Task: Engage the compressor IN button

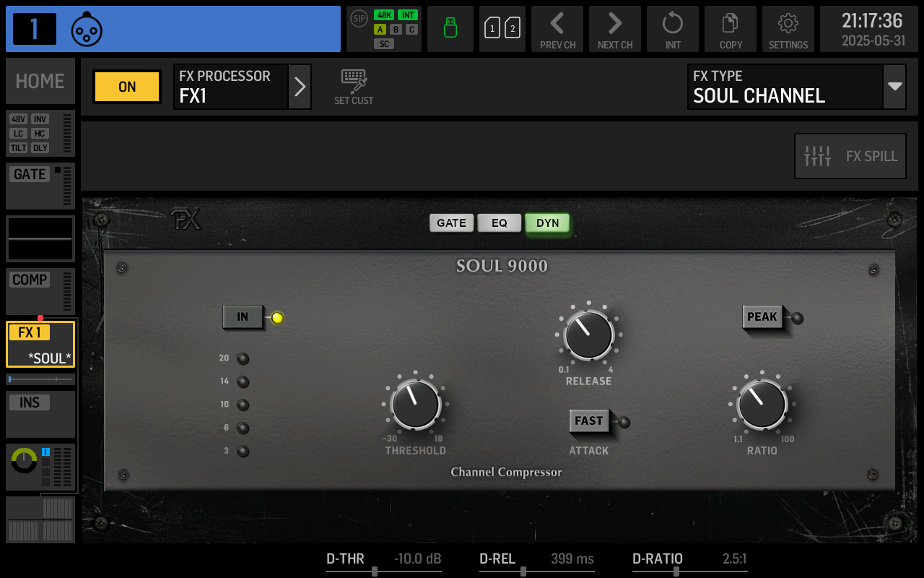Action: 243,316
